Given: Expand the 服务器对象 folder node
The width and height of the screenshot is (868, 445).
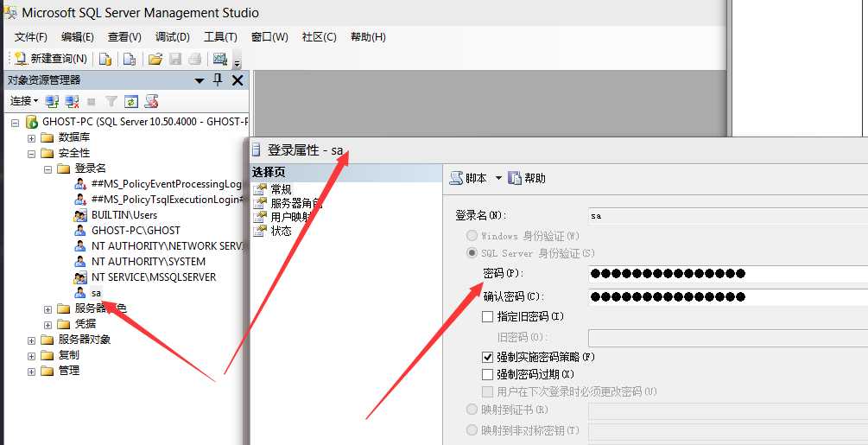Looking at the screenshot, I should point(32,340).
